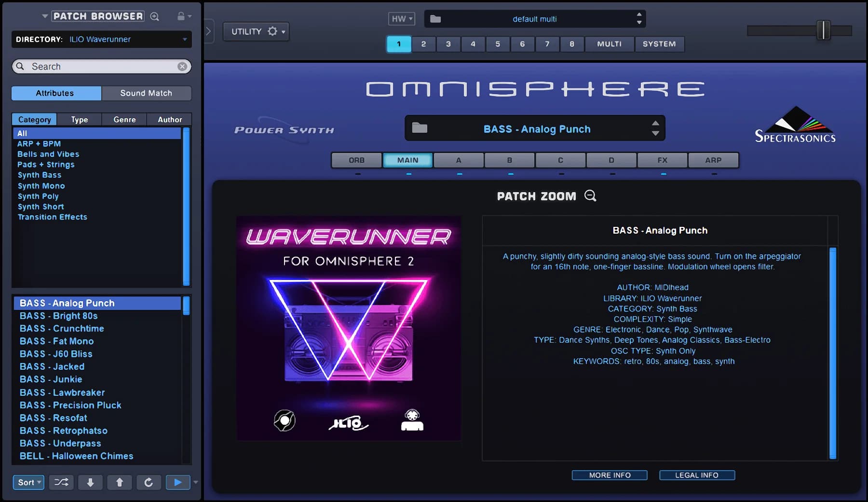Click the audition play icon
This screenshot has height=502, width=868.
[177, 482]
